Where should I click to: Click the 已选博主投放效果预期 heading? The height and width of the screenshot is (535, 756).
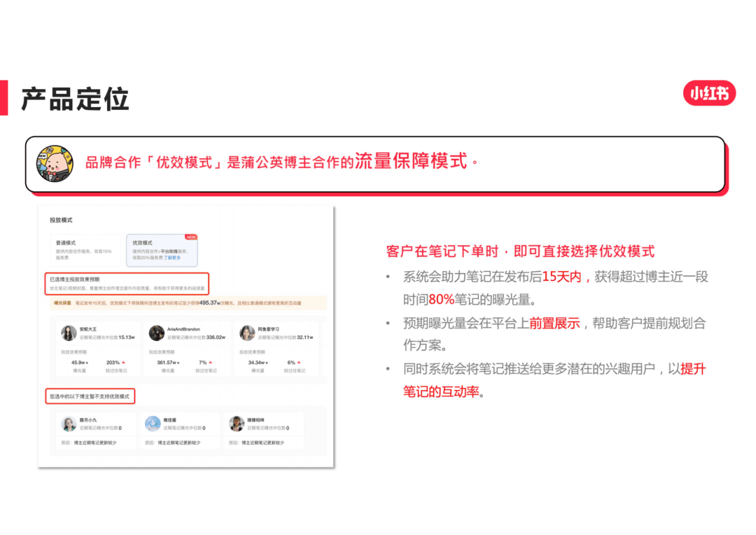pyautogui.click(x=75, y=279)
